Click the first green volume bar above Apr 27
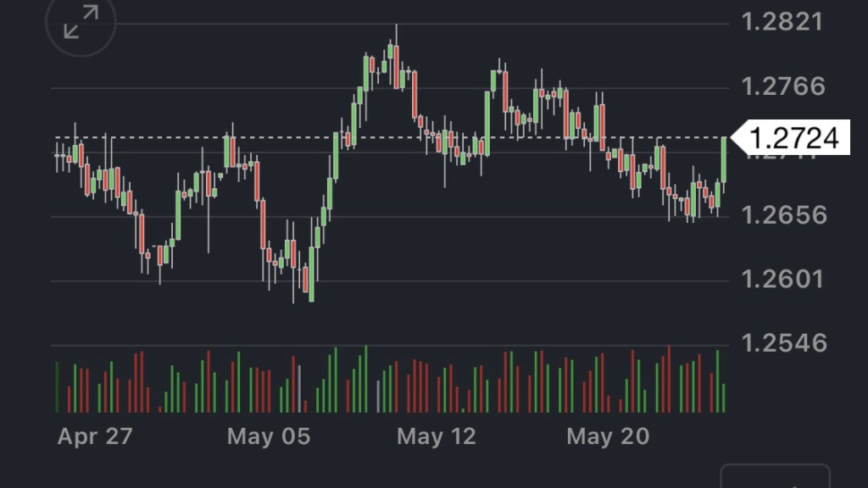 point(57,387)
